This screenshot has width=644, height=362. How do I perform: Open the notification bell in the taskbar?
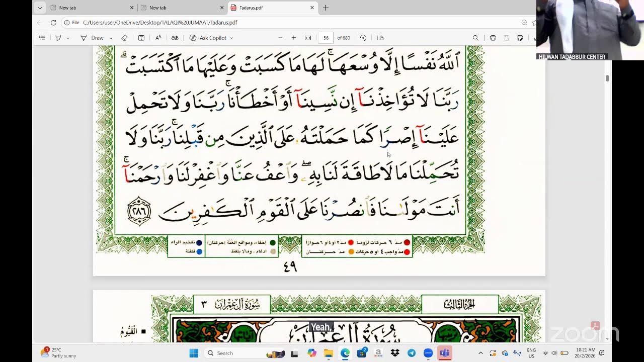[x=602, y=353]
